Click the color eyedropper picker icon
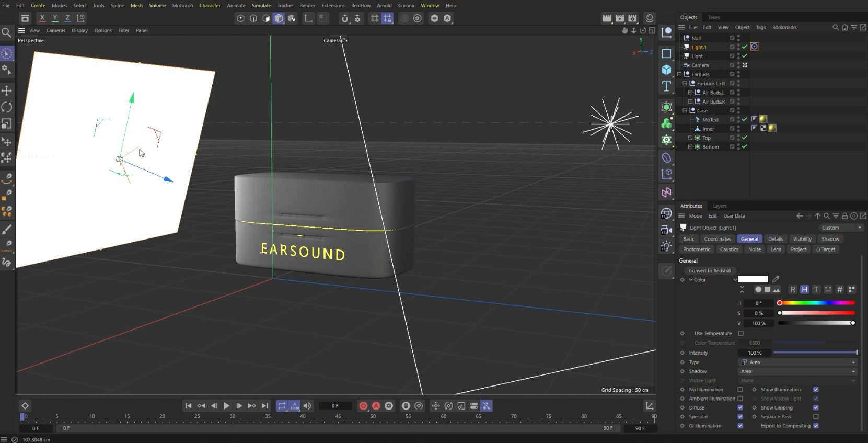 coord(776,279)
